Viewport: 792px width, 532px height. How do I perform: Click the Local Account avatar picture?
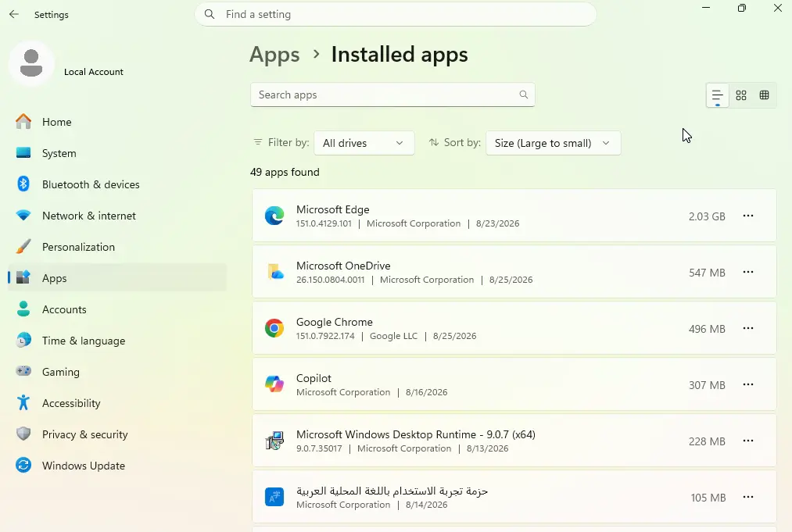click(31, 63)
